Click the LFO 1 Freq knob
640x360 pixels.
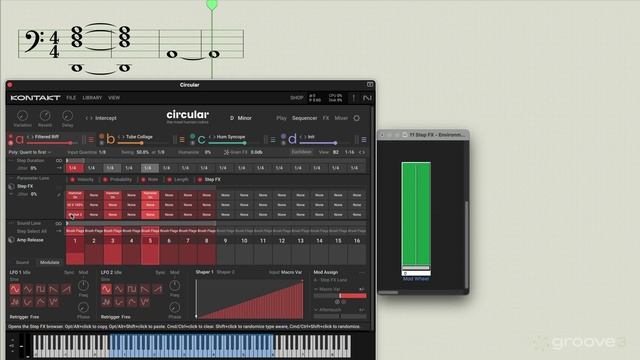point(83,285)
